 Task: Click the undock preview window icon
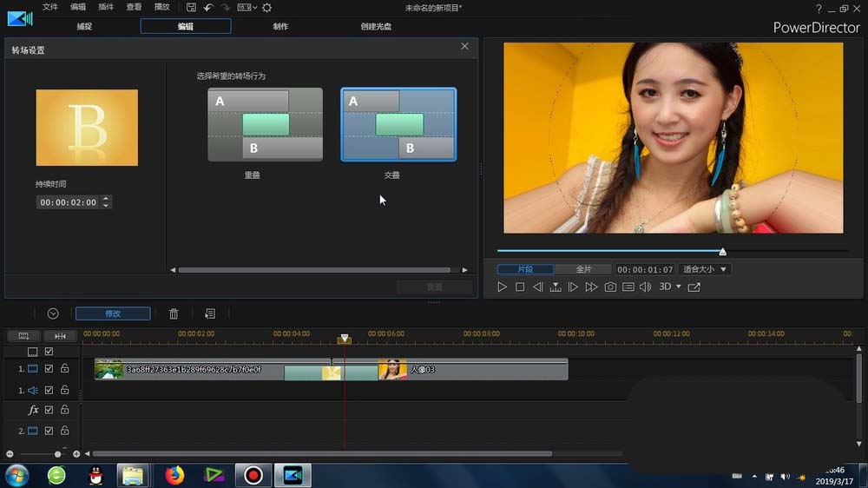(694, 287)
